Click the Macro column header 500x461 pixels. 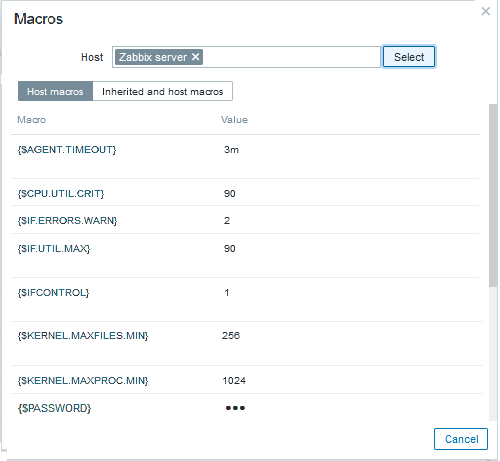(31, 120)
